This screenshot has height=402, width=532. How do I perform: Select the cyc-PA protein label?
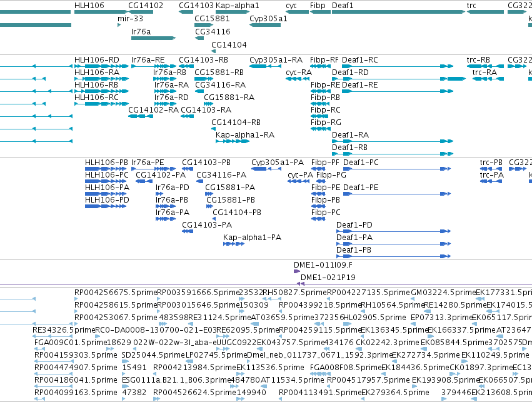300,174
